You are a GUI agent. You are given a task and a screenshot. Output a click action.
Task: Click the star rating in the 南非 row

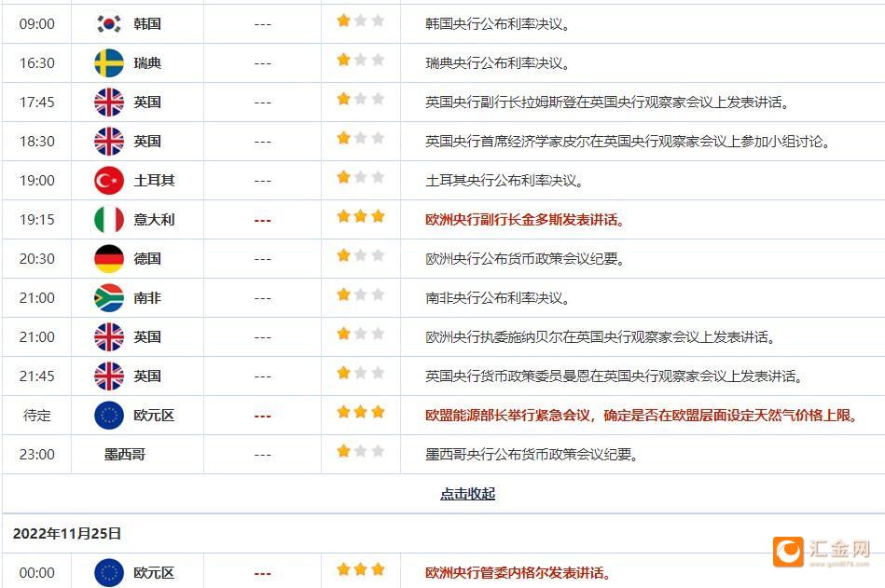[x=360, y=294]
